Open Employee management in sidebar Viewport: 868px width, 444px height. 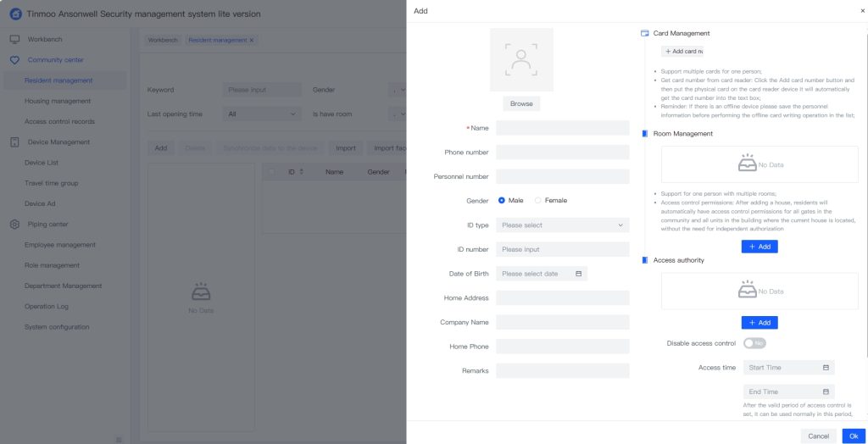[60, 245]
